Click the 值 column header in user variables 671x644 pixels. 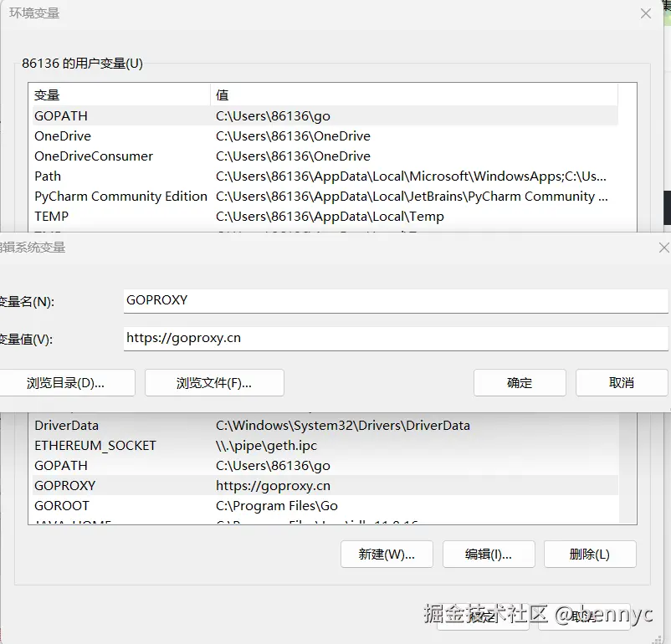click(x=414, y=95)
